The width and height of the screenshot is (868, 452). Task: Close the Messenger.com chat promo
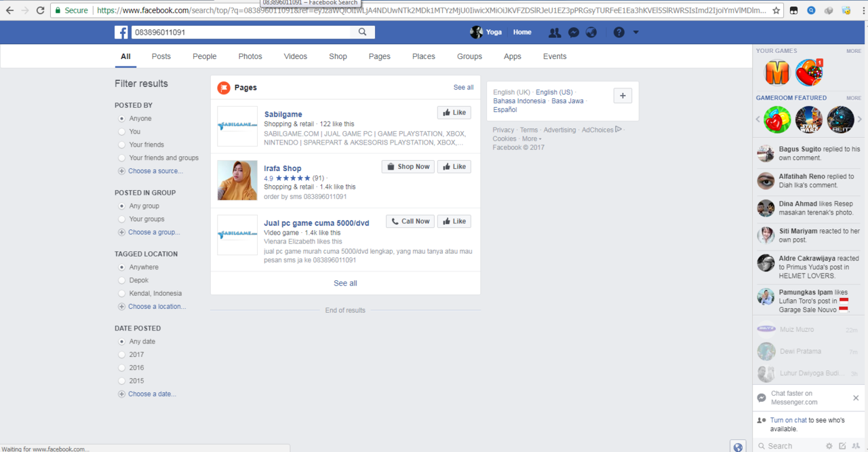coord(856,398)
